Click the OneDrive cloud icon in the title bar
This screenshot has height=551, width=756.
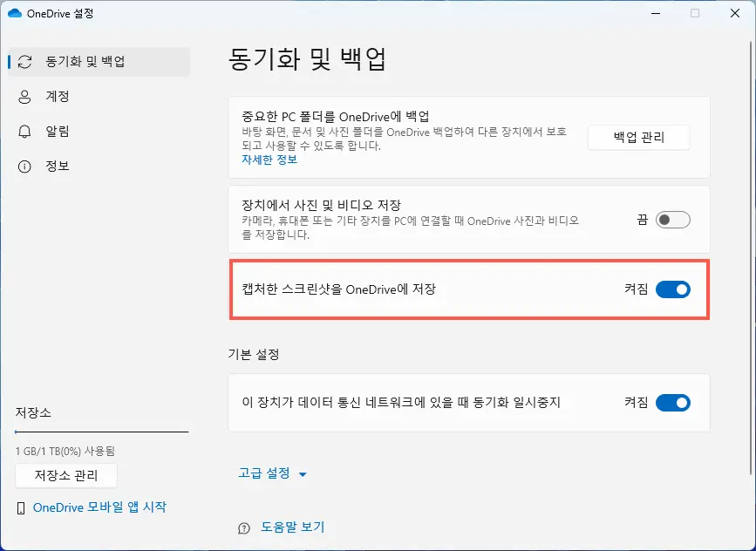pyautogui.click(x=15, y=13)
